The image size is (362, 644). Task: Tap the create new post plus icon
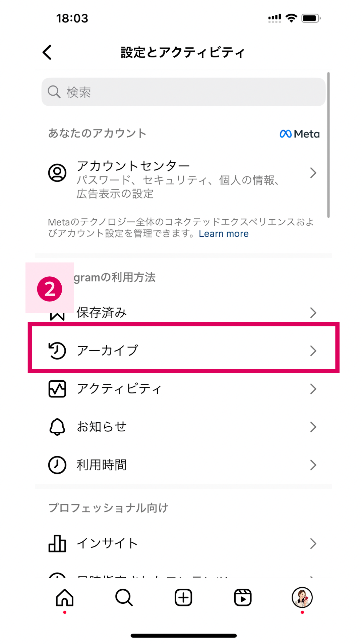pyautogui.click(x=183, y=598)
